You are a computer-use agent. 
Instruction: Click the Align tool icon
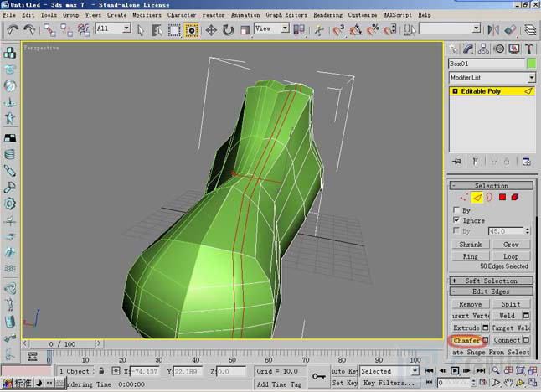point(510,30)
